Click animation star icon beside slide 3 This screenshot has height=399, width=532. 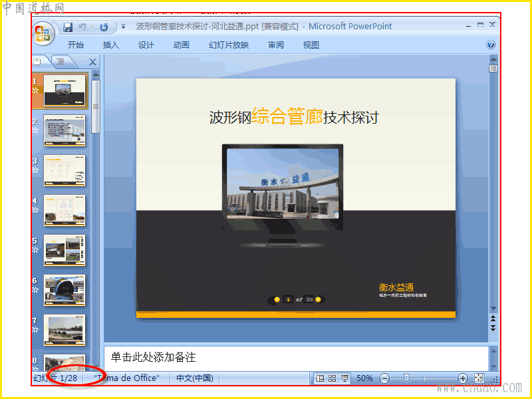(35, 170)
